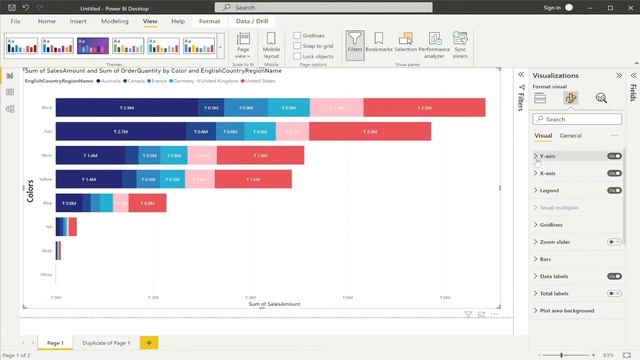Select the Visual format tab
The image size is (640, 360).
point(543,136)
